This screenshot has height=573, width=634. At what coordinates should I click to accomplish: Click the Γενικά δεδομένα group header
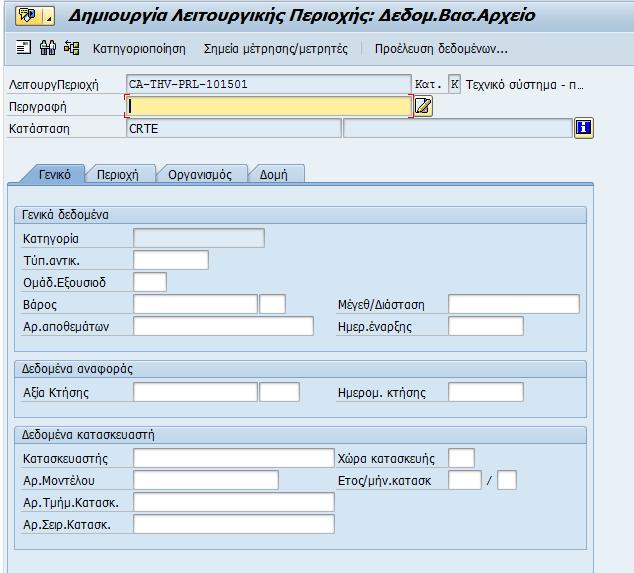click(300, 215)
